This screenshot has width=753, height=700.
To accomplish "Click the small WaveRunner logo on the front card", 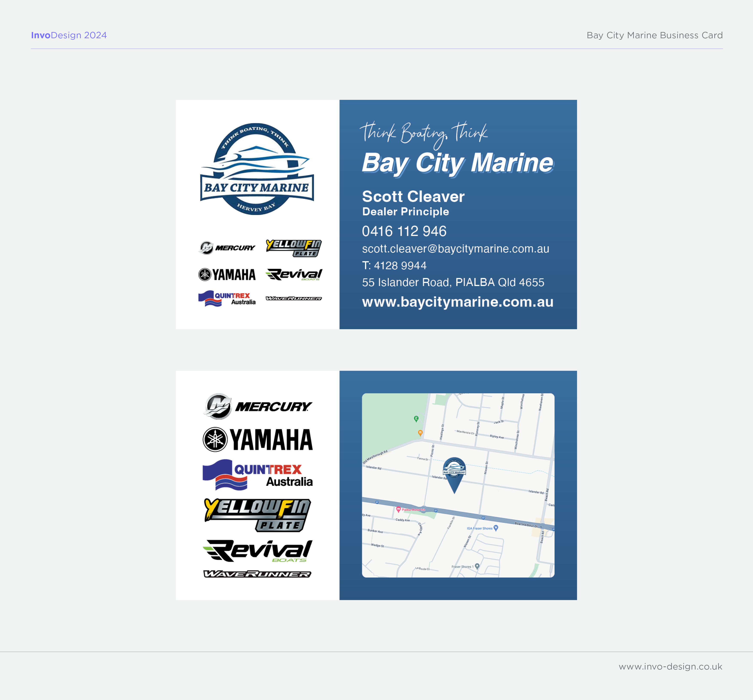I will (x=294, y=298).
